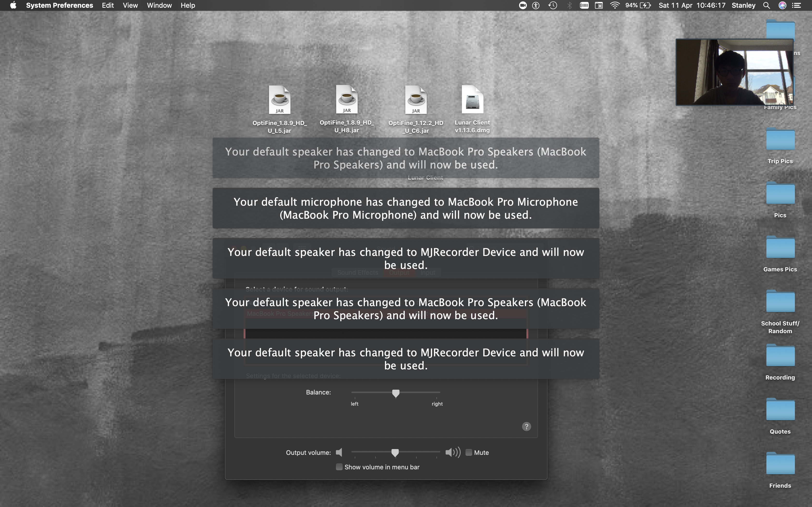Click the help question mark button
The image size is (812, 507).
coord(526,427)
